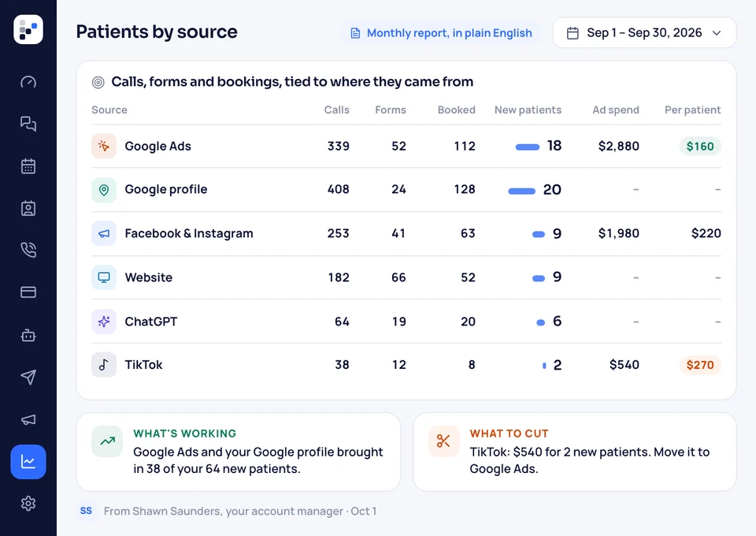This screenshot has height=536, width=756.
Task: Sort by the Source column header
Action: coord(109,110)
